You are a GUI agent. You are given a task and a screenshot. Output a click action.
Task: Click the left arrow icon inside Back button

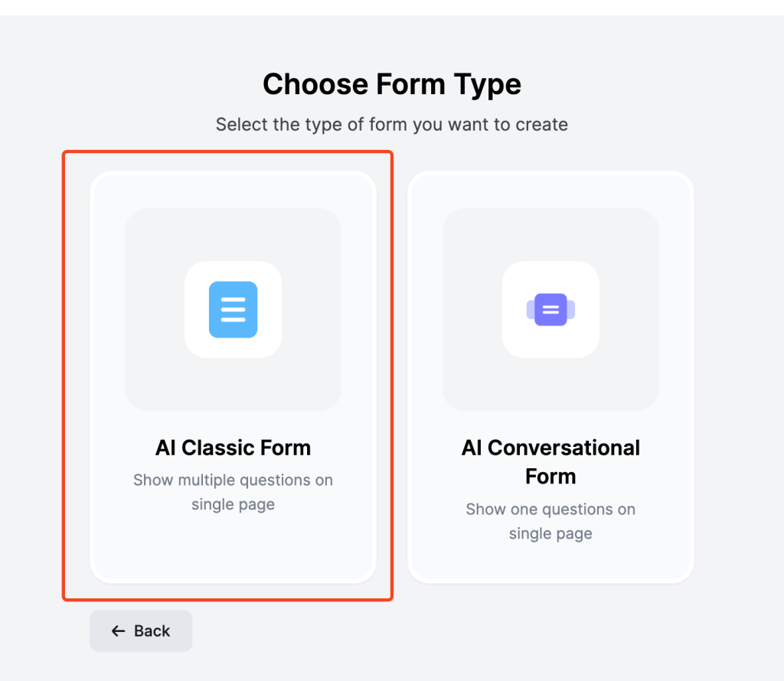point(118,631)
